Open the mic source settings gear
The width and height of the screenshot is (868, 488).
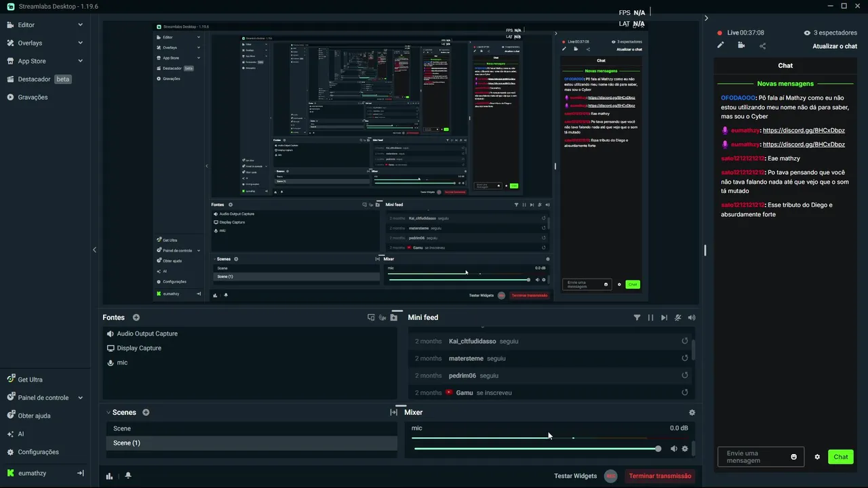tap(685, 449)
